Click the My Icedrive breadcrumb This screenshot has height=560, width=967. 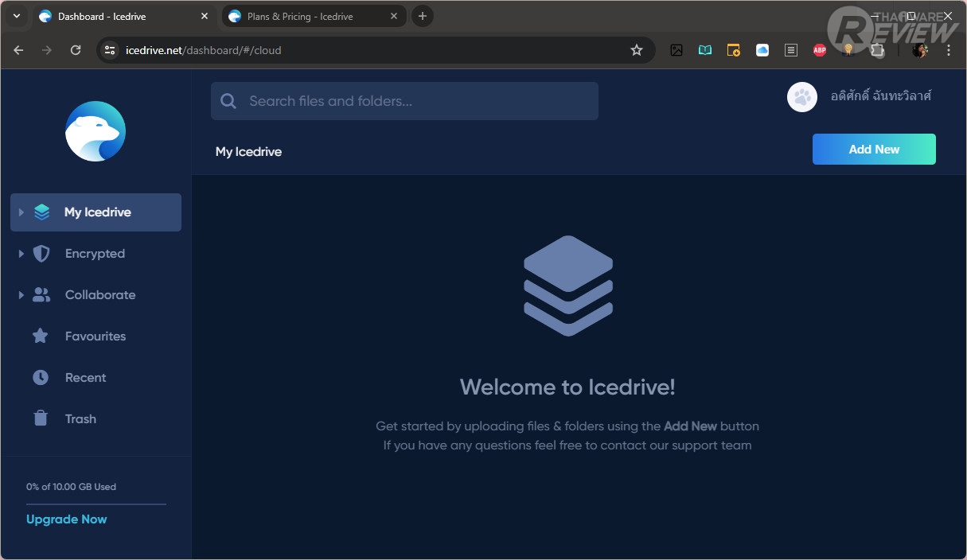[x=248, y=152]
